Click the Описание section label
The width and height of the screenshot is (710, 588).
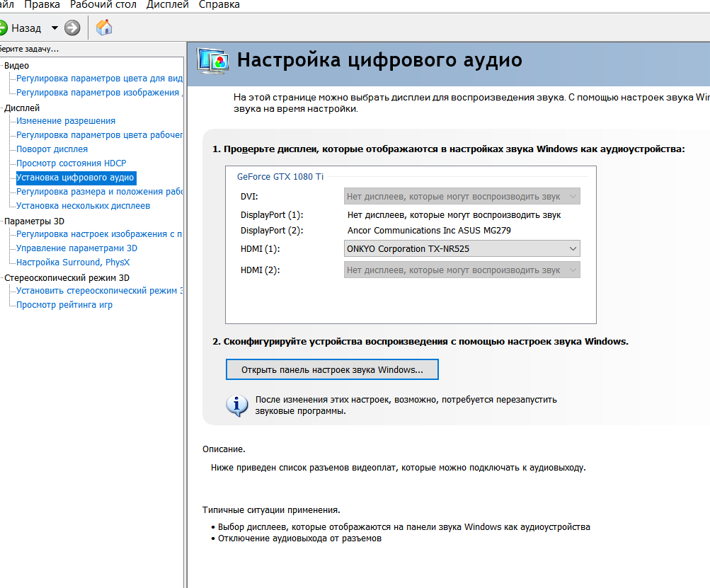coord(224,449)
